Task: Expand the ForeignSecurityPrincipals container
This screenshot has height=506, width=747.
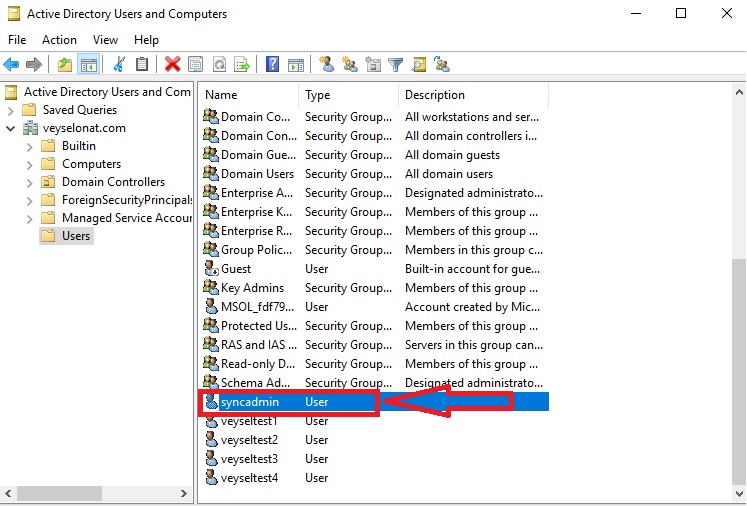Action: click(x=30, y=201)
